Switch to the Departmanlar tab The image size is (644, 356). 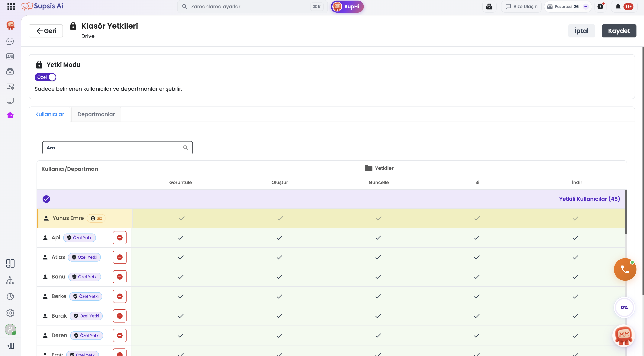(96, 114)
